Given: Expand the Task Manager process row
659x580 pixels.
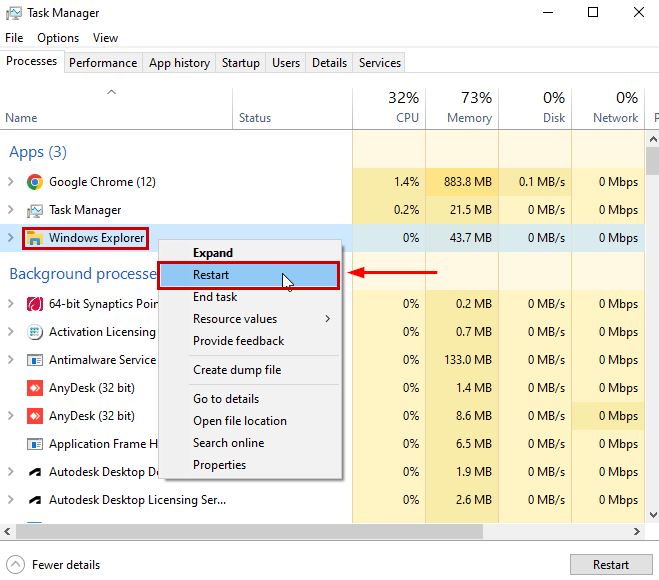Looking at the screenshot, I should point(11,209).
